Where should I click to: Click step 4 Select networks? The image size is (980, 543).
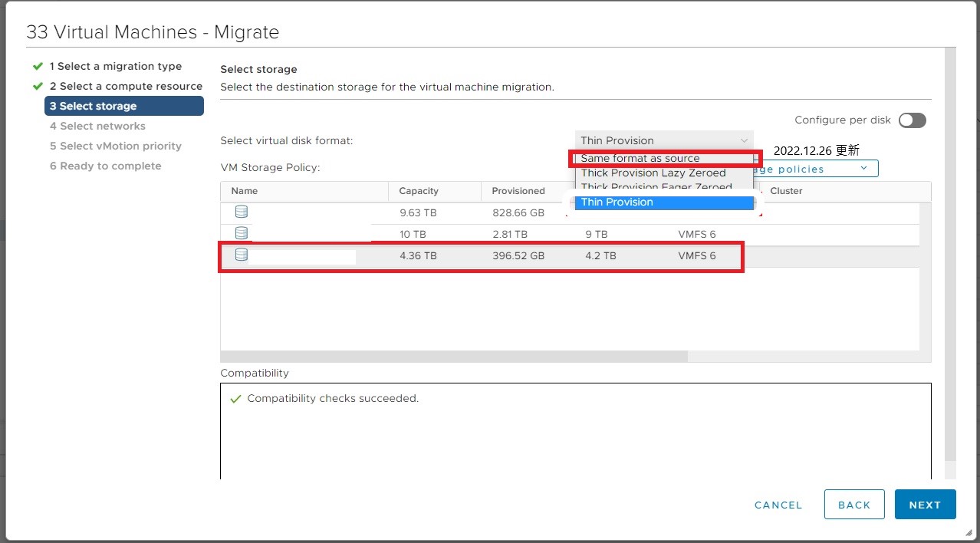pyautogui.click(x=97, y=126)
